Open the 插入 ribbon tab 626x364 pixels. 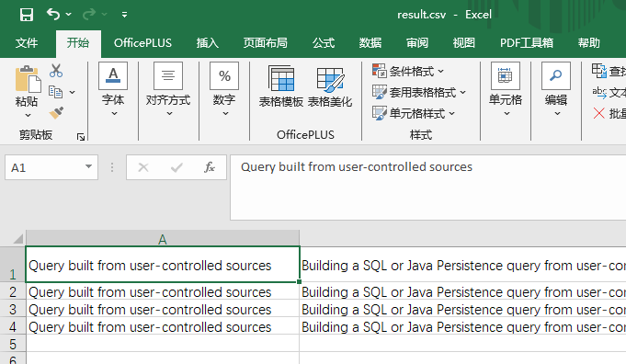pos(208,42)
